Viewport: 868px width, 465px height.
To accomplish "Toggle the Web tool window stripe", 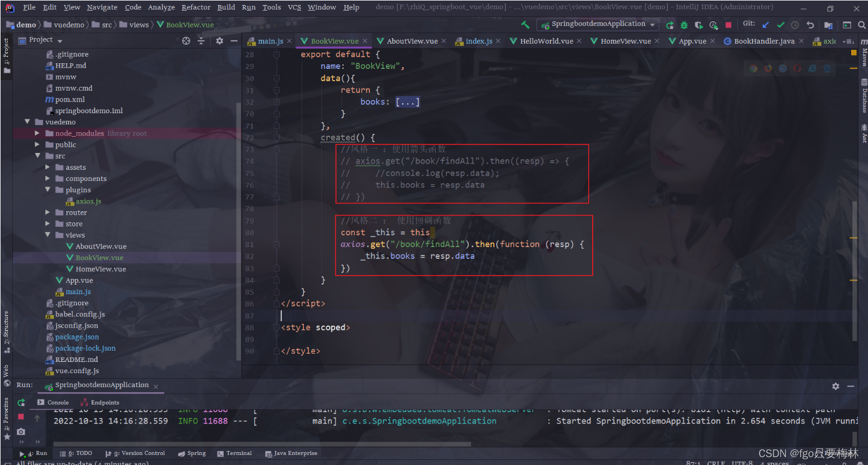I will [6, 375].
